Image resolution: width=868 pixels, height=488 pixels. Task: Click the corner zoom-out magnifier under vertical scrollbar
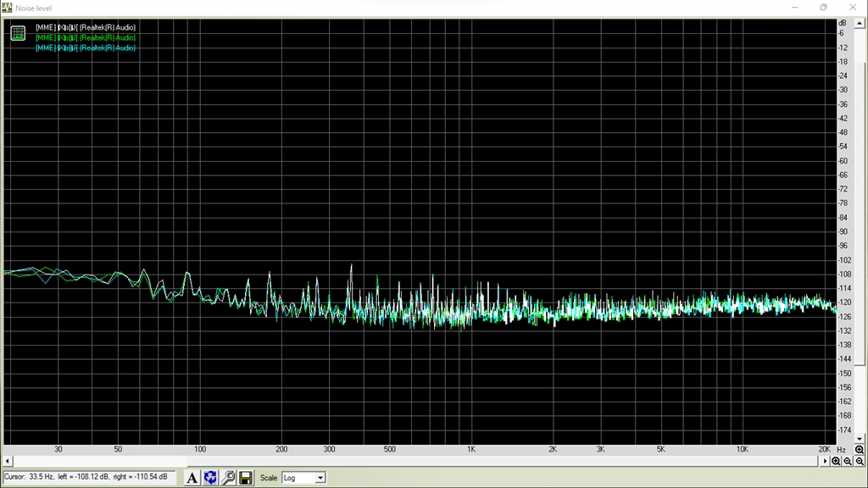(860, 461)
